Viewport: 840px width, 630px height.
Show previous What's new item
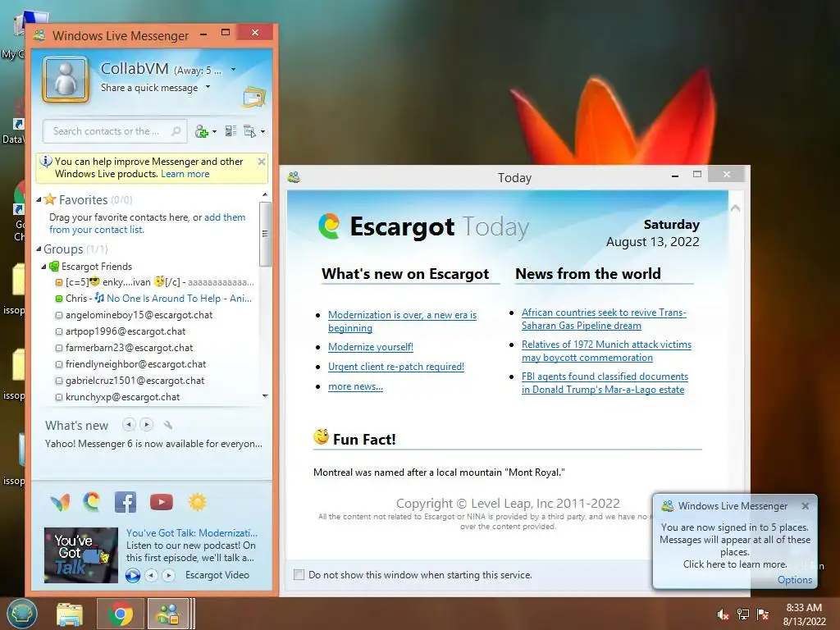(x=129, y=425)
